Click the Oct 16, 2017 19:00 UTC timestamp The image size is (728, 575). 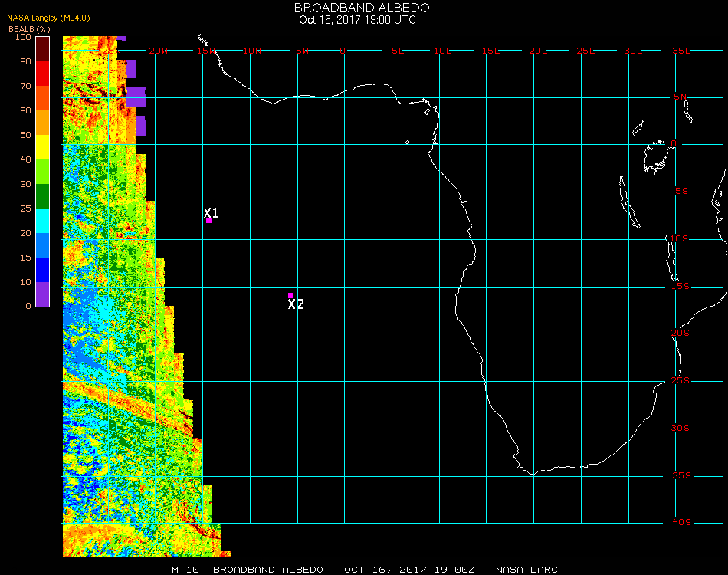pos(358,20)
